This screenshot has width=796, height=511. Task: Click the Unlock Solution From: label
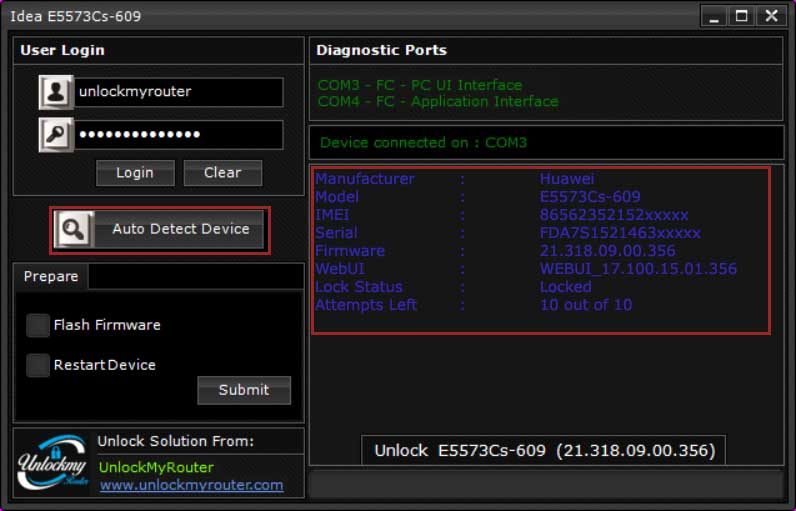pos(176,441)
